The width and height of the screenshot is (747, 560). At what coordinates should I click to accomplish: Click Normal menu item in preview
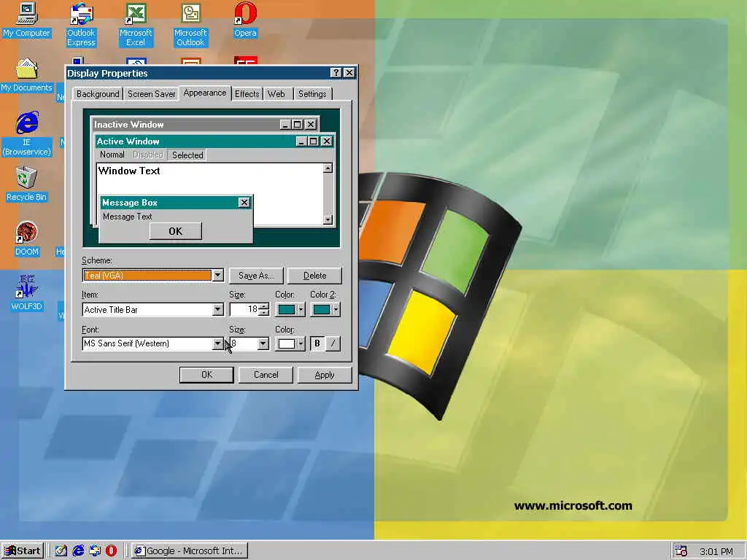pos(112,155)
